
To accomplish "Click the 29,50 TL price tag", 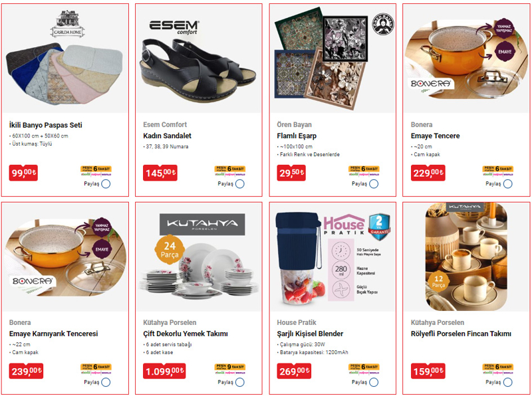I will tap(291, 173).
